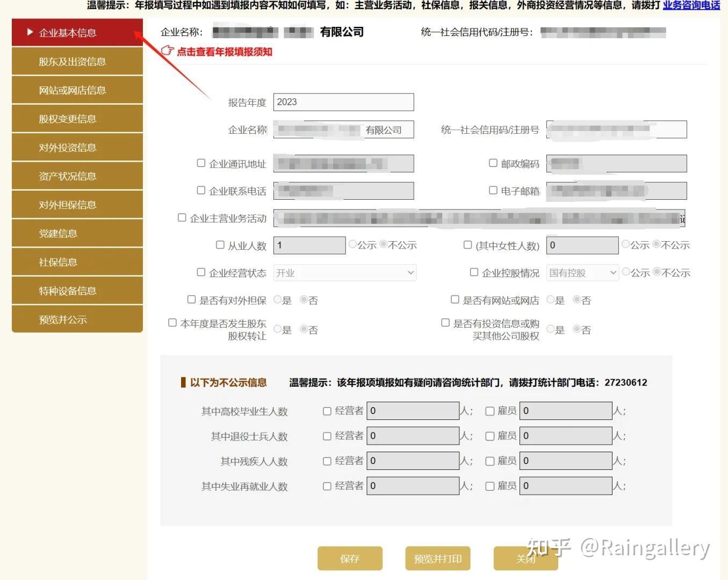Choose 否 for 是否有网站或网店
Image resolution: width=728 pixels, height=580 pixels.
[577, 300]
